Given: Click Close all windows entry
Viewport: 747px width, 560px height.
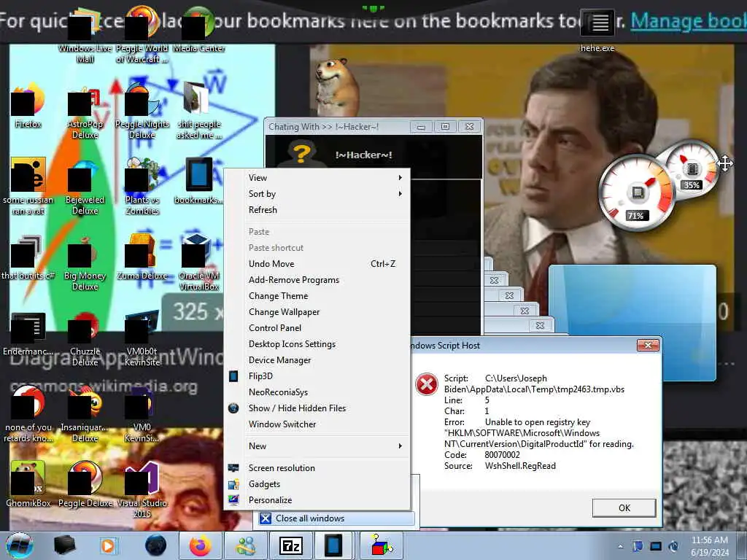Looking at the screenshot, I should 336,518.
